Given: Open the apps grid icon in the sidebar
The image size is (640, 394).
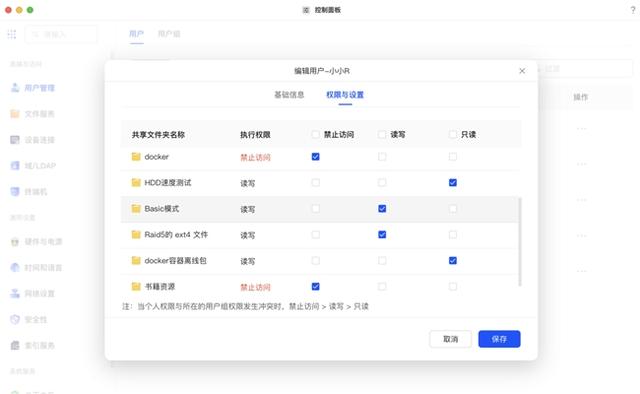Looking at the screenshot, I should pos(12,34).
